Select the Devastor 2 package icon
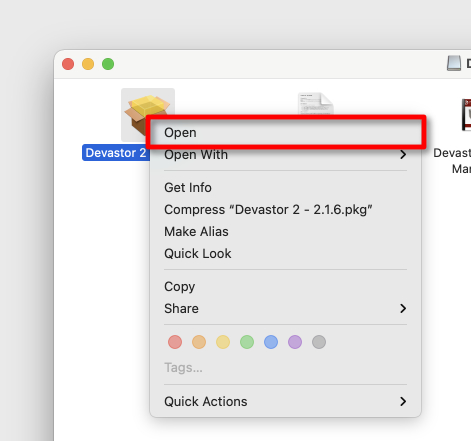This screenshot has width=471, height=441. tap(148, 115)
